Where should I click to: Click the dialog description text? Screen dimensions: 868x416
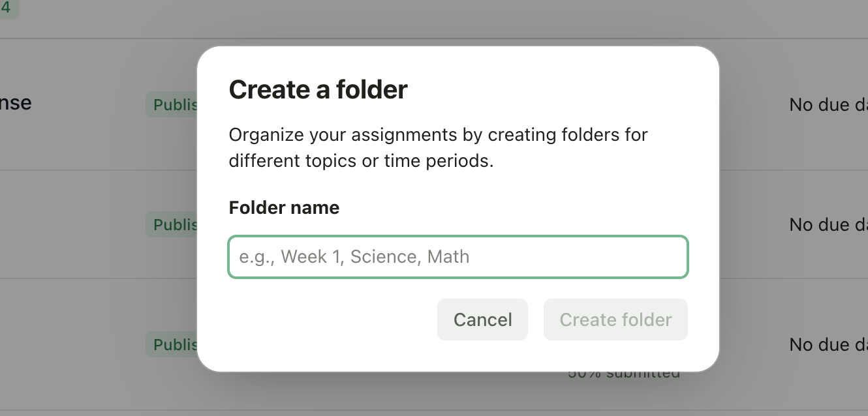click(437, 147)
